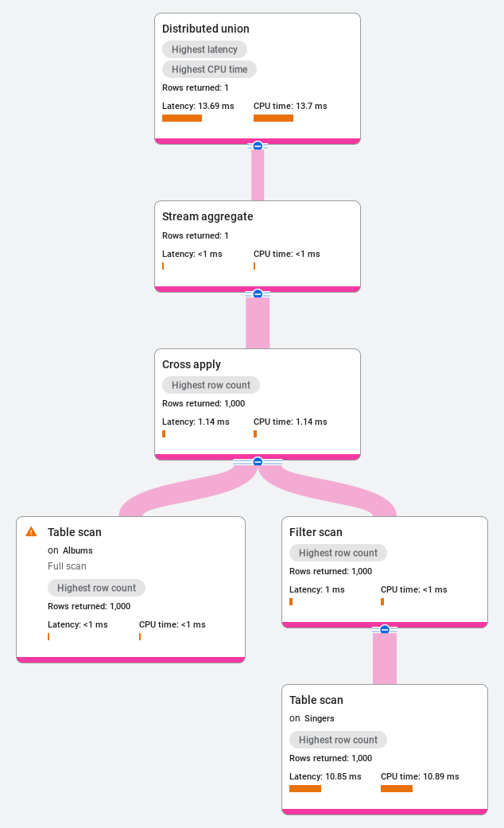This screenshot has width=504, height=828.
Task: Click Filter scan's Highest row count badge
Action: tap(339, 553)
